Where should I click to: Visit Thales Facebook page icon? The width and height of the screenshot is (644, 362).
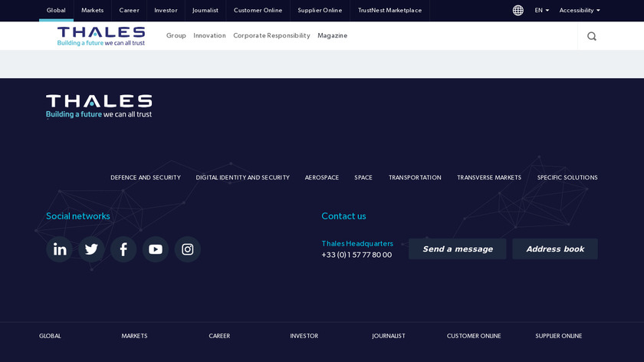(x=123, y=249)
